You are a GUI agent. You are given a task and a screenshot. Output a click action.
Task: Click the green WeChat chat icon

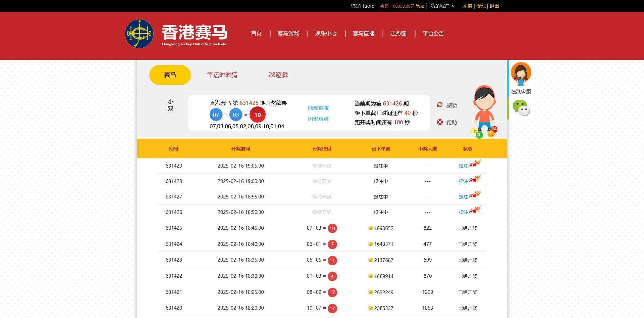(521, 108)
